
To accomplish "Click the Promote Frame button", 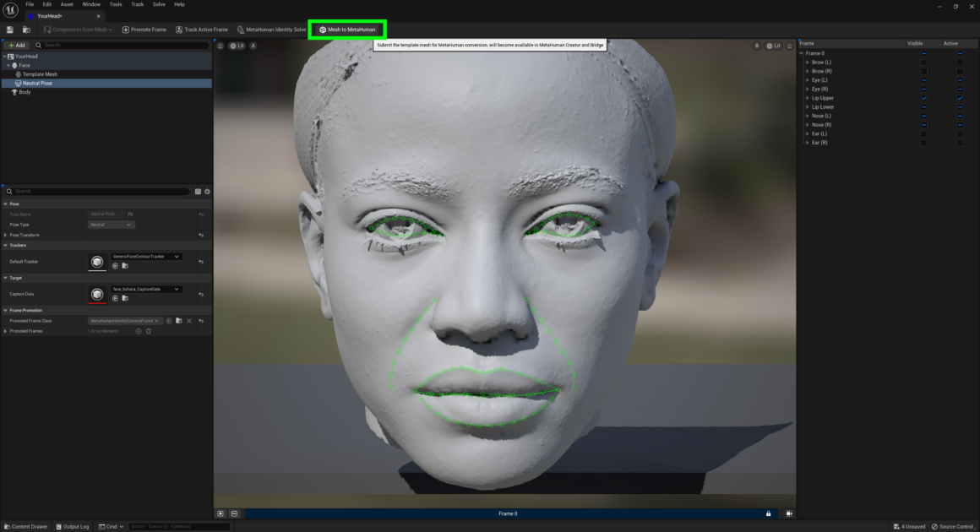I will [144, 30].
